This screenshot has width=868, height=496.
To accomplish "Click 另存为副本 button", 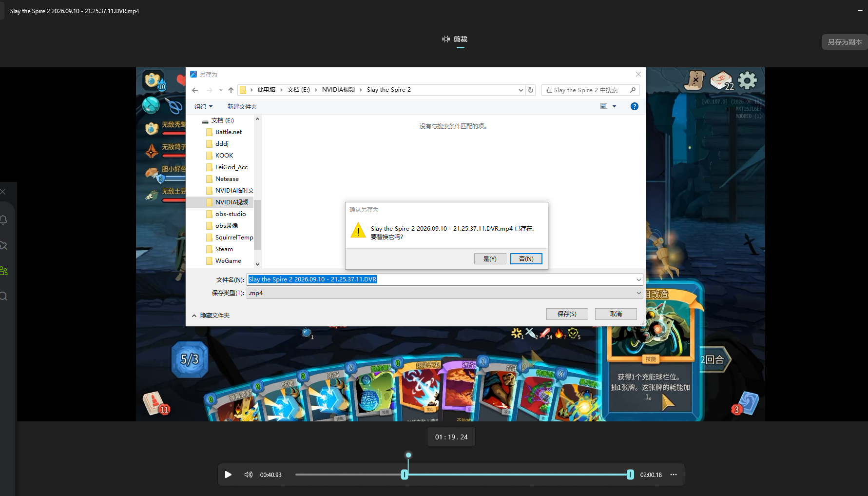I will pos(845,42).
